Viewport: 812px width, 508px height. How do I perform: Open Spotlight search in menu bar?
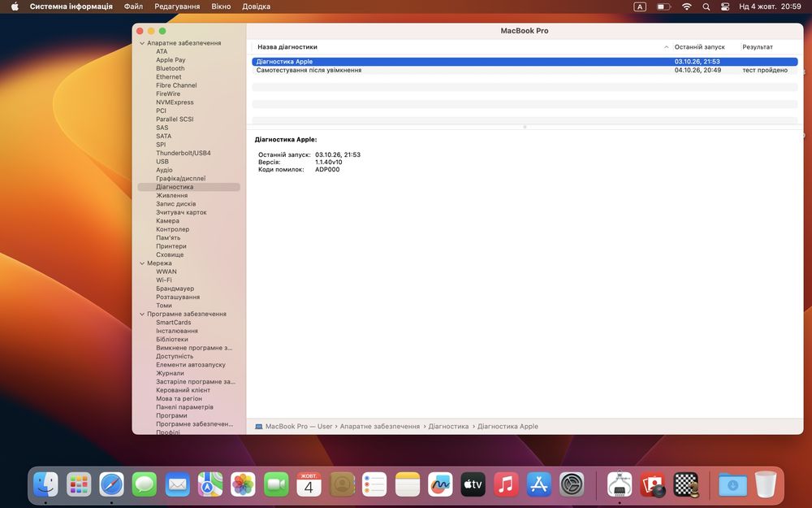(706, 7)
